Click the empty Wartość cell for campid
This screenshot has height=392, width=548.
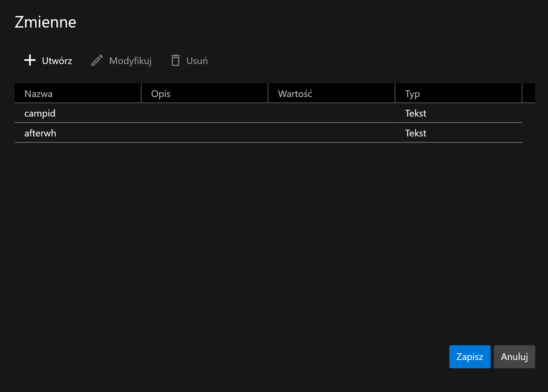tap(331, 113)
